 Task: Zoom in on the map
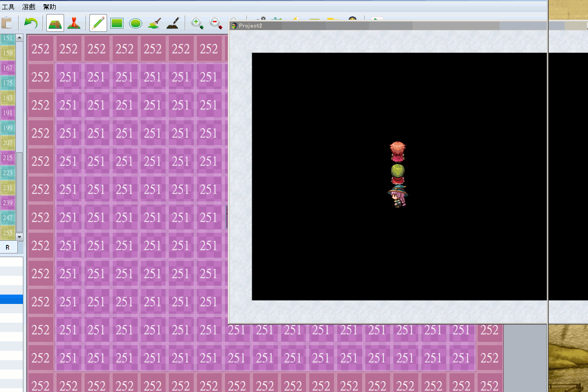pyautogui.click(x=197, y=23)
